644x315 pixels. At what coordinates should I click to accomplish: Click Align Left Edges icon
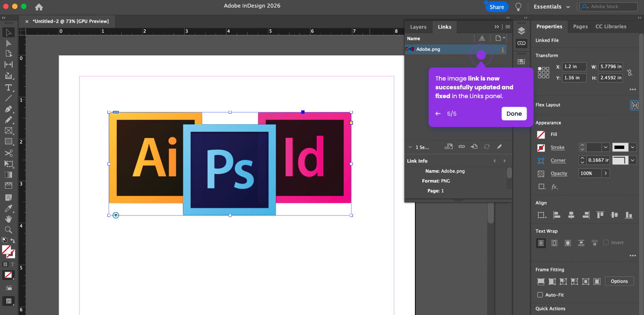[x=557, y=215]
